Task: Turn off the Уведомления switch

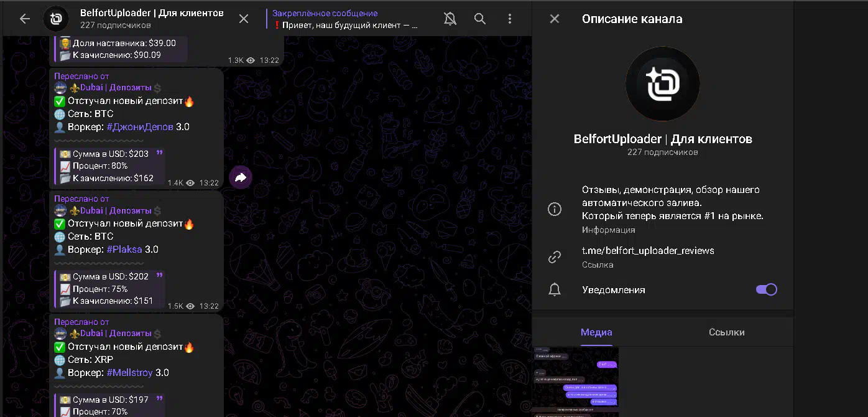Action: tap(767, 289)
